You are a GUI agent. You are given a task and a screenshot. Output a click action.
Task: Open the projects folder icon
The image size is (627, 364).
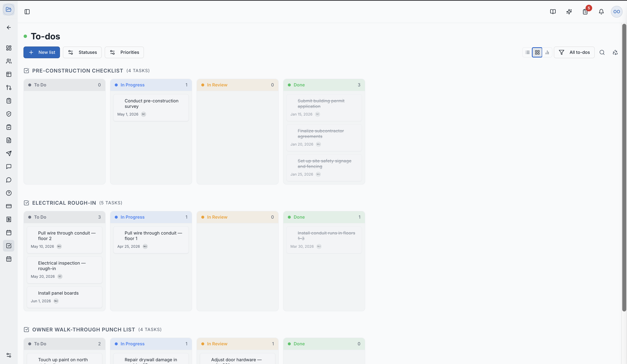pyautogui.click(x=9, y=10)
